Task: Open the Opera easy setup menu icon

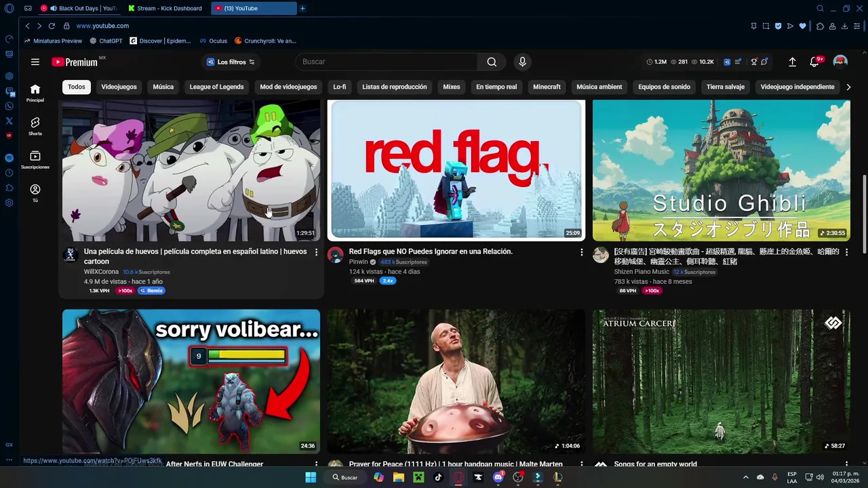Action: pyautogui.click(x=857, y=26)
